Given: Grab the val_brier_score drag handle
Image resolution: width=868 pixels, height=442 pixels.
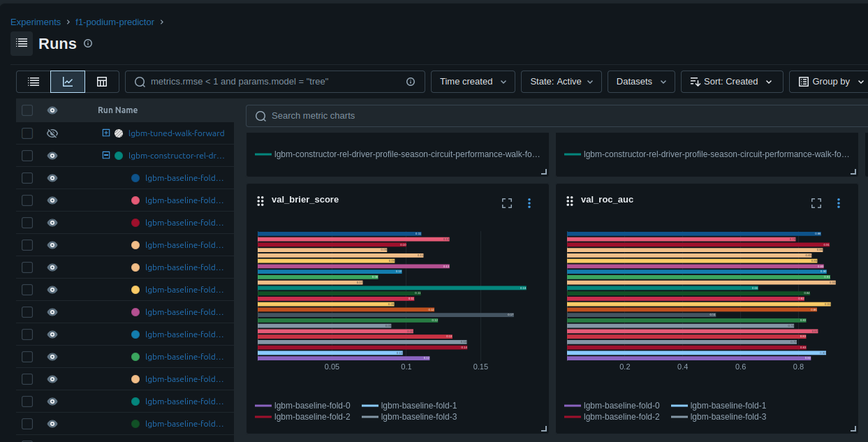Looking at the screenshot, I should click(260, 201).
